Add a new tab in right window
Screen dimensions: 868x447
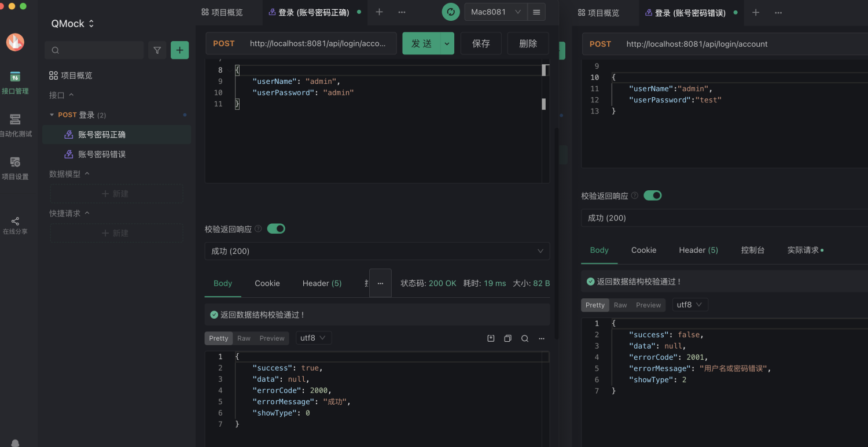click(x=756, y=13)
